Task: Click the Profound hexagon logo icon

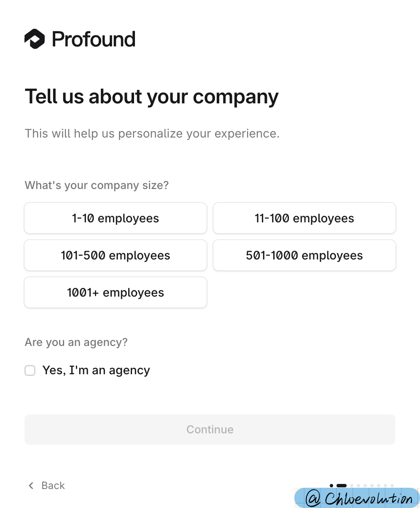Action: coord(35,39)
